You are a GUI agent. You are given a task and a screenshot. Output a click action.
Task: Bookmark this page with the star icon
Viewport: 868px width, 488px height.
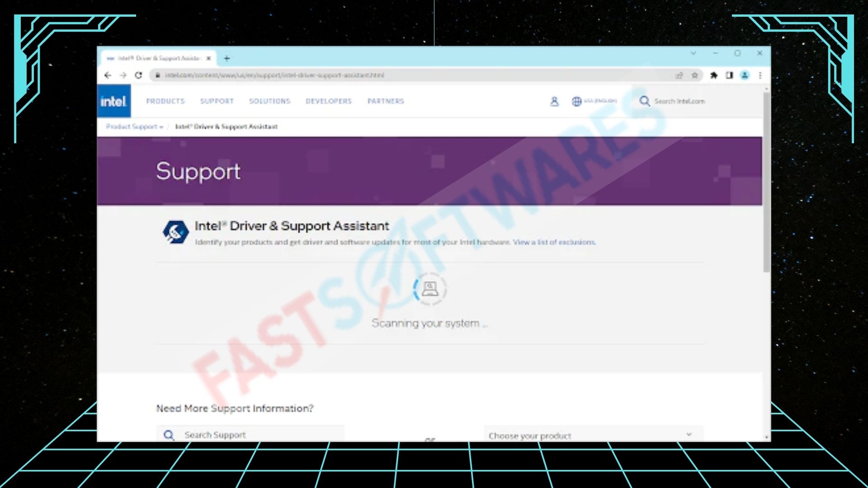695,75
